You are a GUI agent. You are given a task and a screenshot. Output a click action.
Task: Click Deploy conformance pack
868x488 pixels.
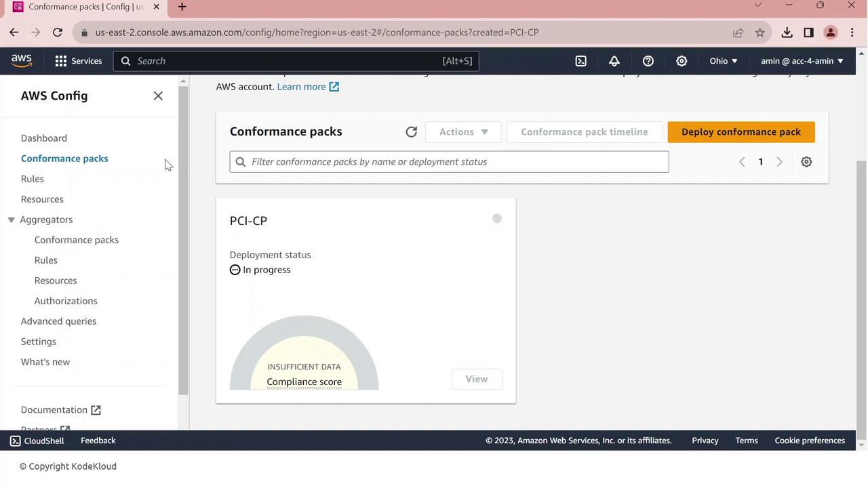click(x=741, y=132)
